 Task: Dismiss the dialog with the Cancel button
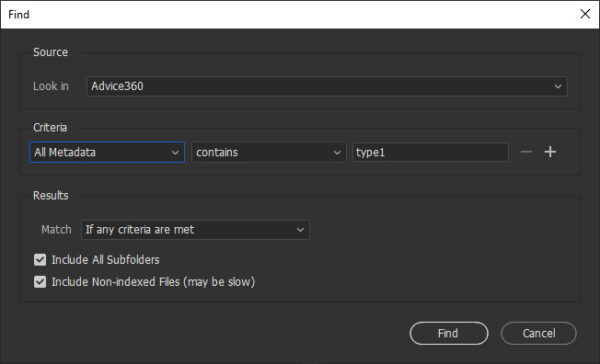tap(538, 333)
